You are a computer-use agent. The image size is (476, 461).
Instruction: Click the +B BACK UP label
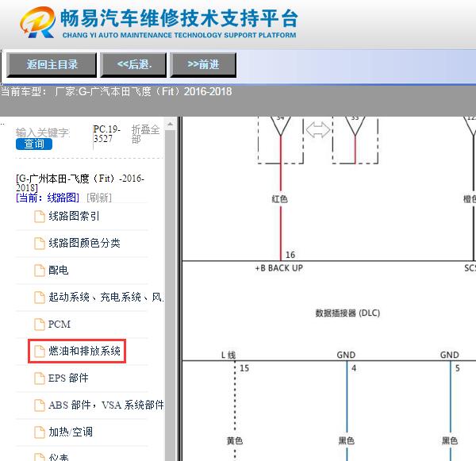point(279,268)
